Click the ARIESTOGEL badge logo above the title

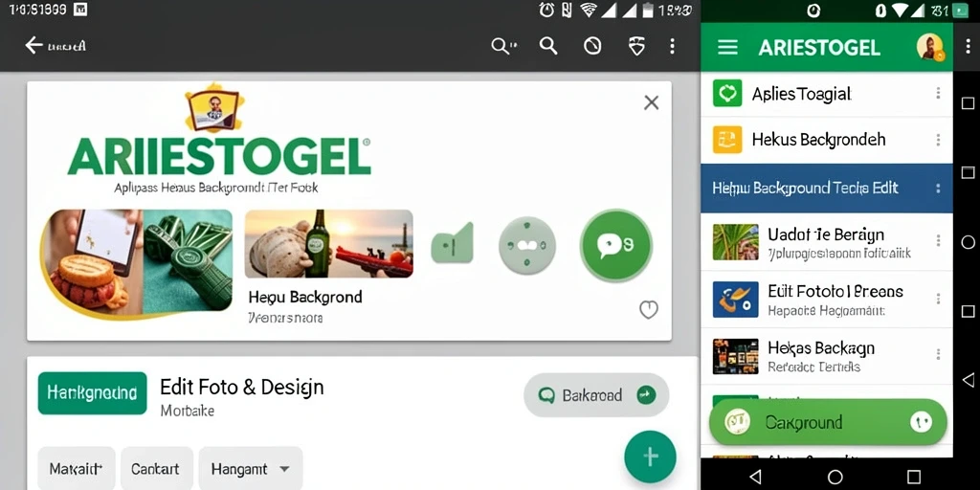[213, 107]
